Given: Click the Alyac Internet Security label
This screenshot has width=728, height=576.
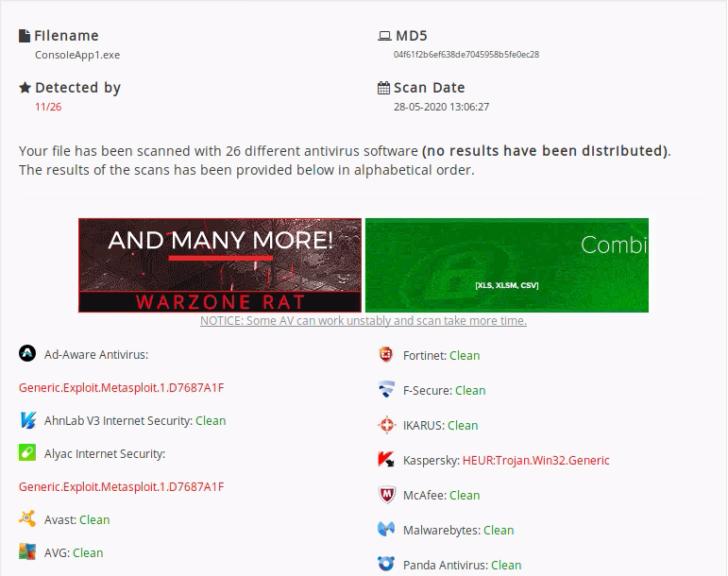Looking at the screenshot, I should [x=105, y=453].
